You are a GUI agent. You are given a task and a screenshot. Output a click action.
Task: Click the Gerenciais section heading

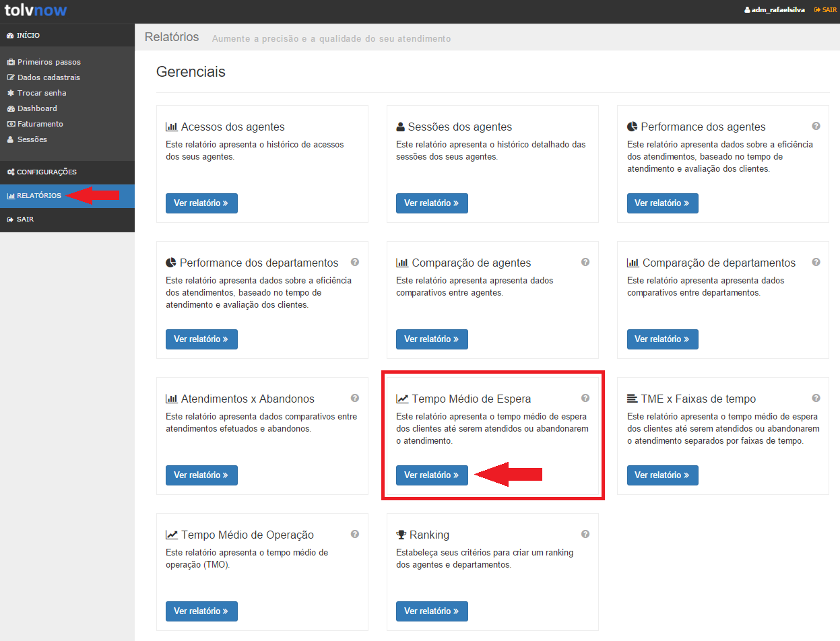point(191,71)
